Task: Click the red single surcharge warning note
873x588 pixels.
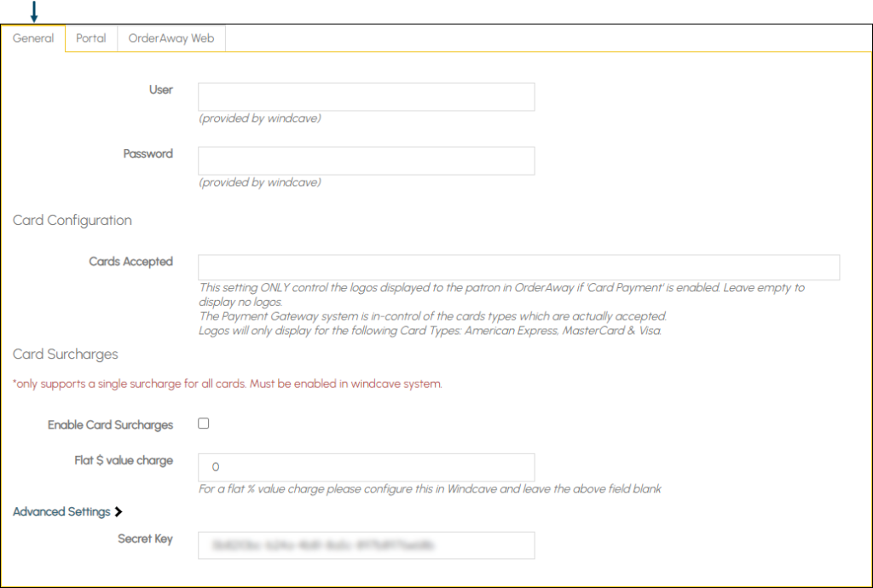Action: click(228, 384)
